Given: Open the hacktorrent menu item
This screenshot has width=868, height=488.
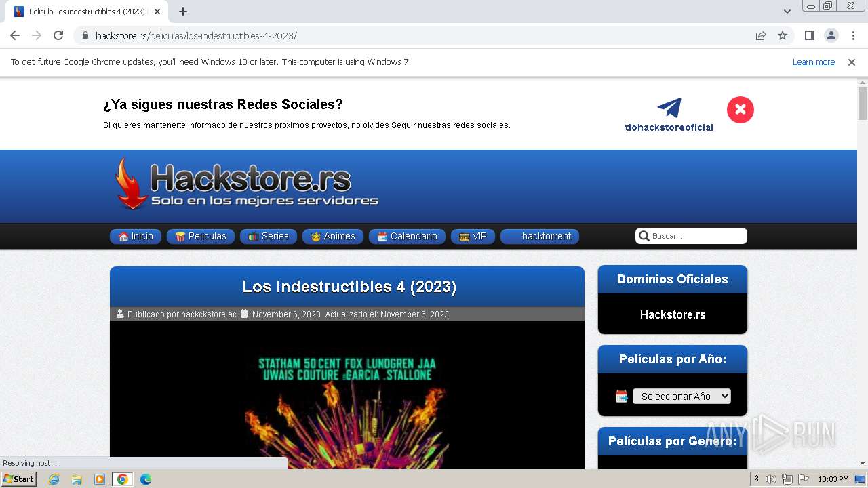Looking at the screenshot, I should tap(540, 237).
